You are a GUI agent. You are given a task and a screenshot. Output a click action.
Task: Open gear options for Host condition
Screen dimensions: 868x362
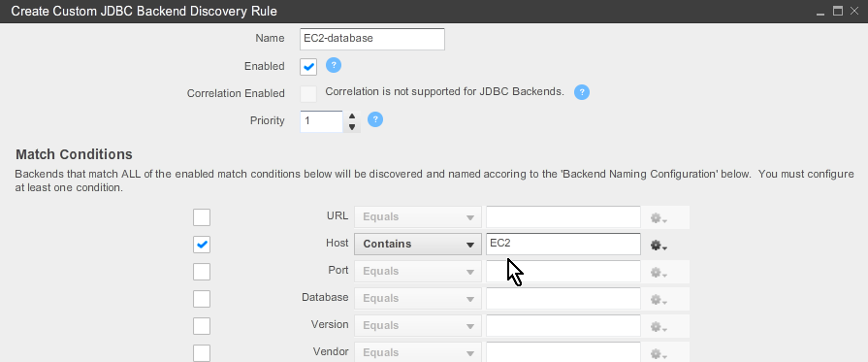point(659,245)
